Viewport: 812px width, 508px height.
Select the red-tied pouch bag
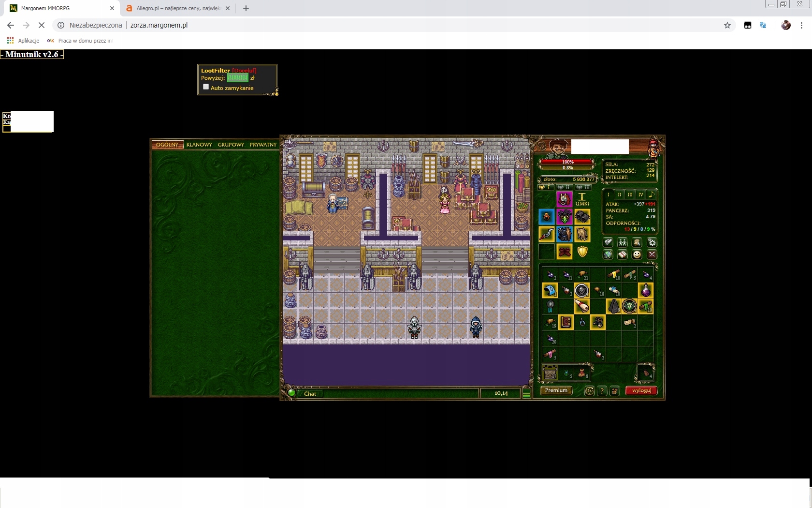pyautogui.click(x=582, y=373)
